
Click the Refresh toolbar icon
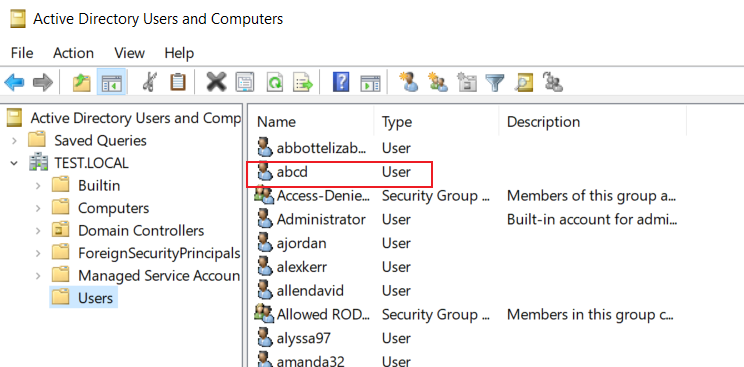(x=275, y=83)
